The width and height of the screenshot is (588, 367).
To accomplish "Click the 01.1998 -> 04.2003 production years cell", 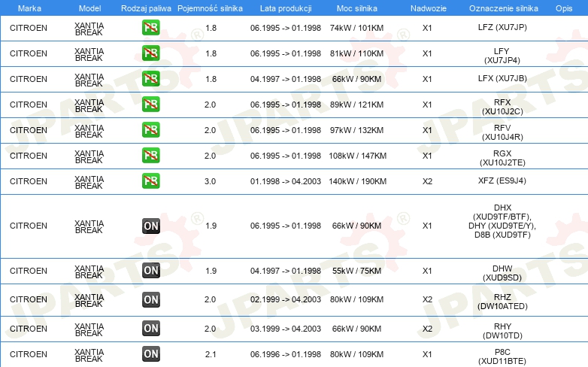I will (286, 181).
